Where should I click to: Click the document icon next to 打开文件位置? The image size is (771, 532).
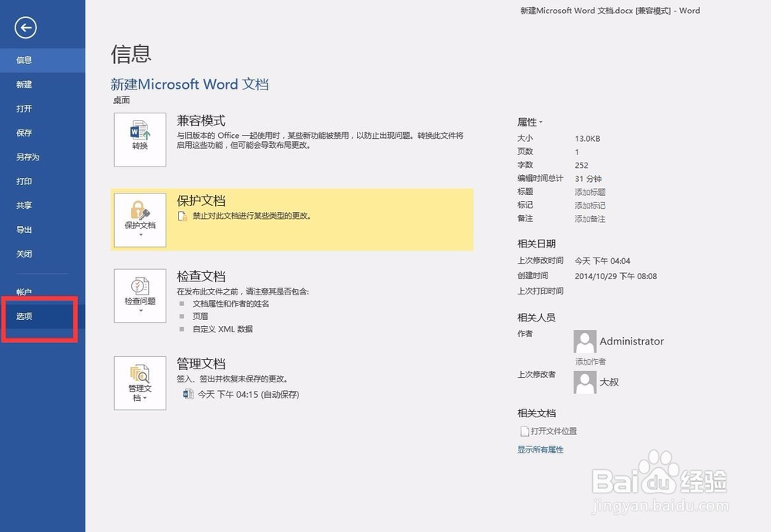(x=524, y=431)
